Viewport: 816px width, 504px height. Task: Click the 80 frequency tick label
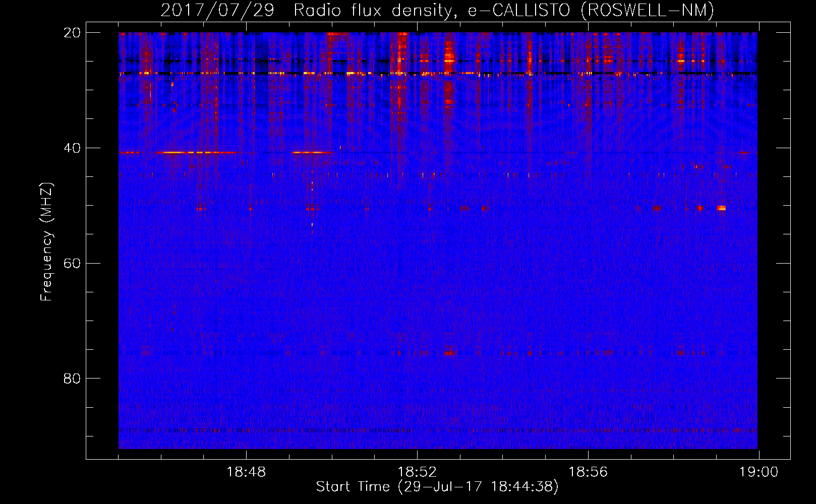[72, 379]
